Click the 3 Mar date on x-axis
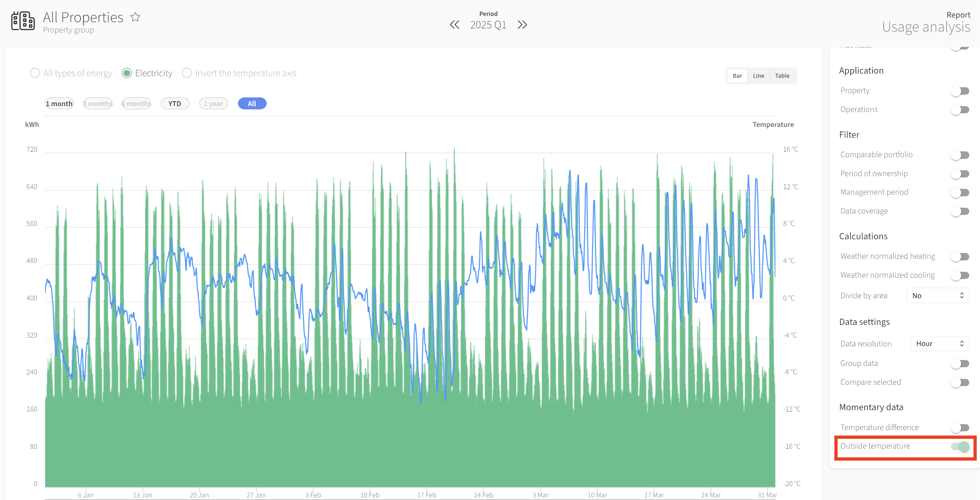 (x=540, y=495)
